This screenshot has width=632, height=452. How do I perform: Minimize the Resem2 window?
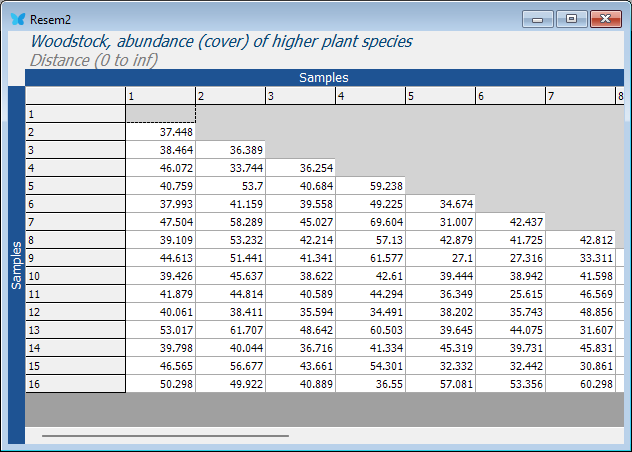coord(540,18)
